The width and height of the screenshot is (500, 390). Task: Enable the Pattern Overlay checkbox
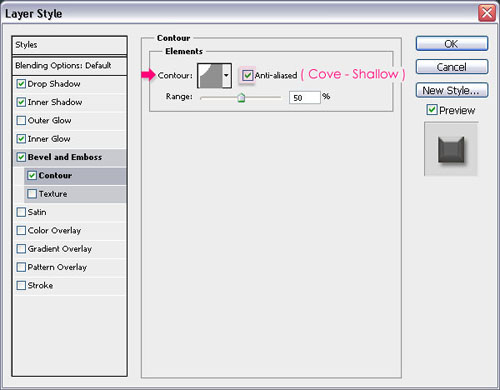tap(21, 267)
